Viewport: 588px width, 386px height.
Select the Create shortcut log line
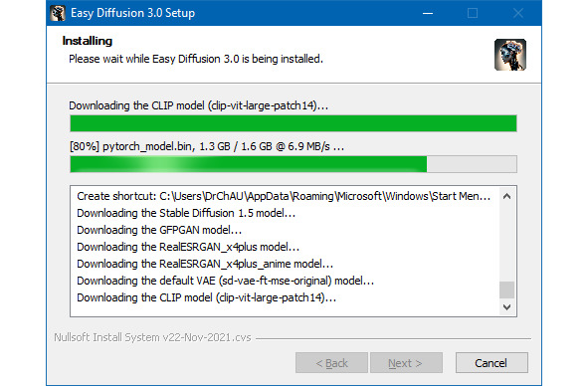284,196
